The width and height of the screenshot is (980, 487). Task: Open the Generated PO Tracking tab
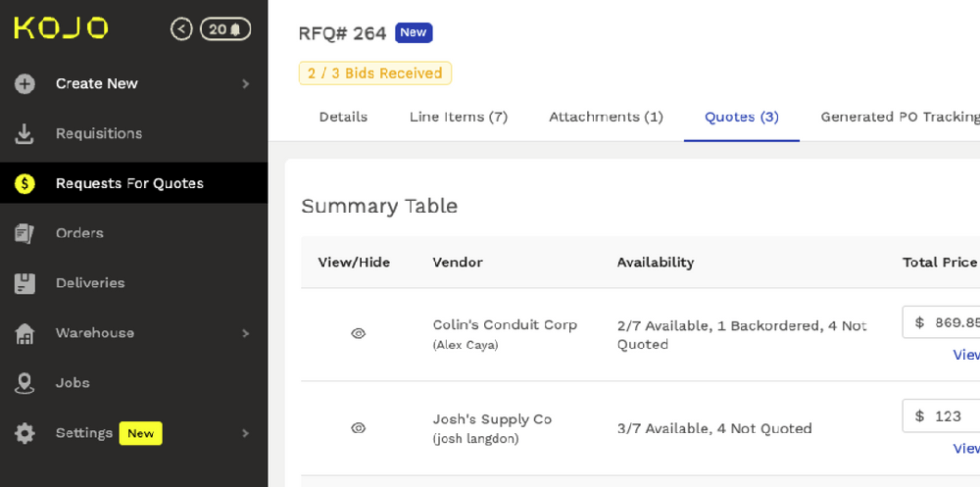900,117
